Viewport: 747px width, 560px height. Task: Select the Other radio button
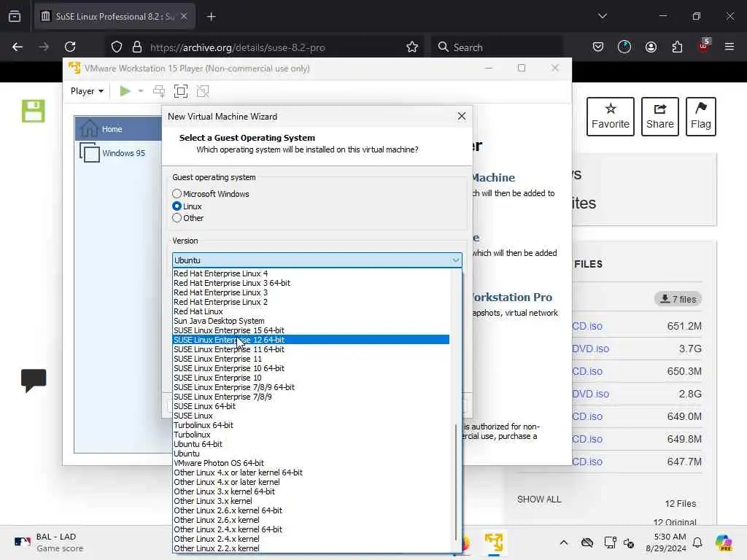coord(177,218)
